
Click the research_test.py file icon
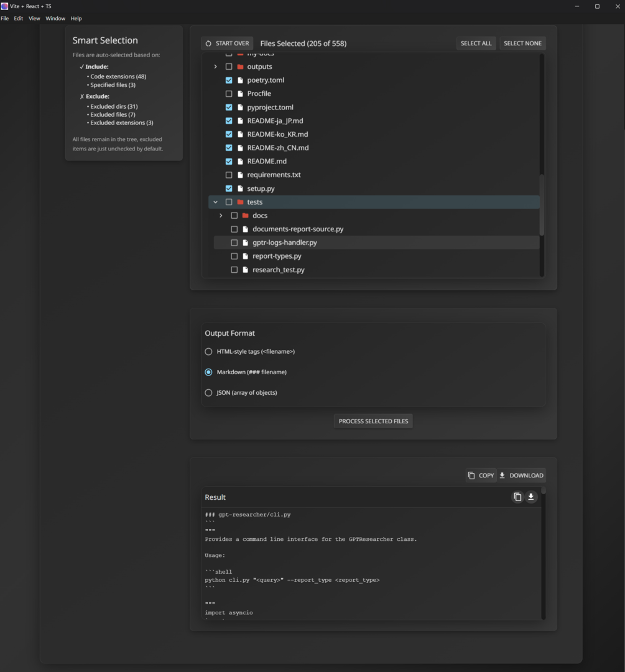click(x=246, y=270)
